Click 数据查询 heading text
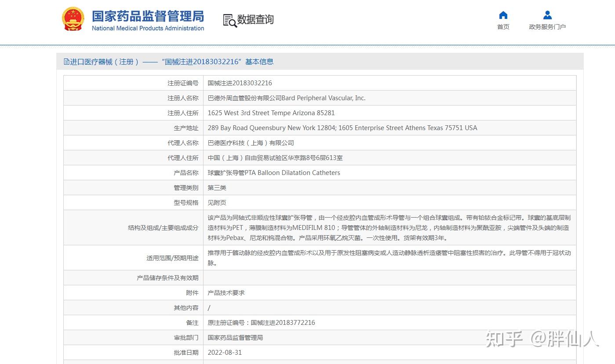The width and height of the screenshot is (615, 364). click(255, 19)
